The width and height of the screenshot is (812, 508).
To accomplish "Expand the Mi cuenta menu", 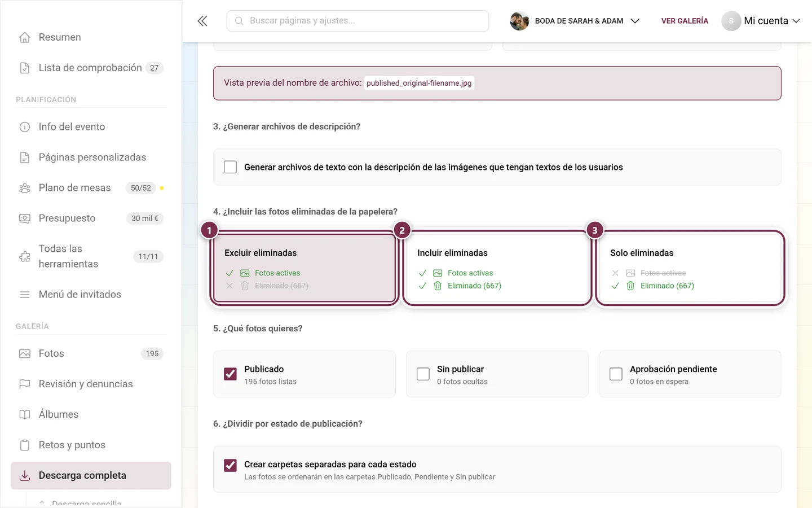I will click(x=761, y=21).
